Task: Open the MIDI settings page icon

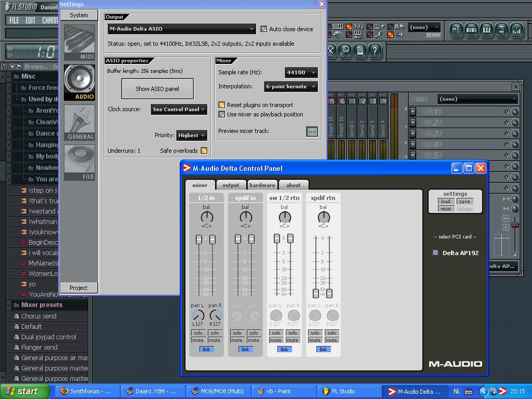Action: coord(79,43)
